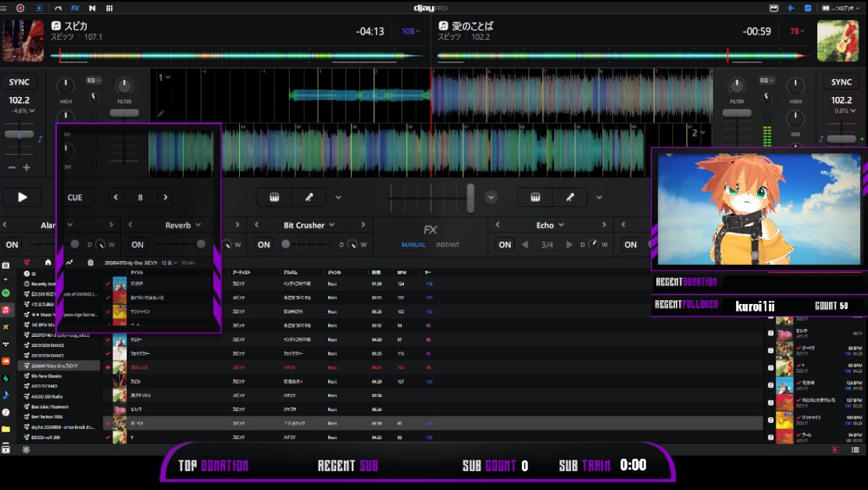Click the left deck sampler pads icon
The image size is (868, 490).
pyautogui.click(x=274, y=197)
